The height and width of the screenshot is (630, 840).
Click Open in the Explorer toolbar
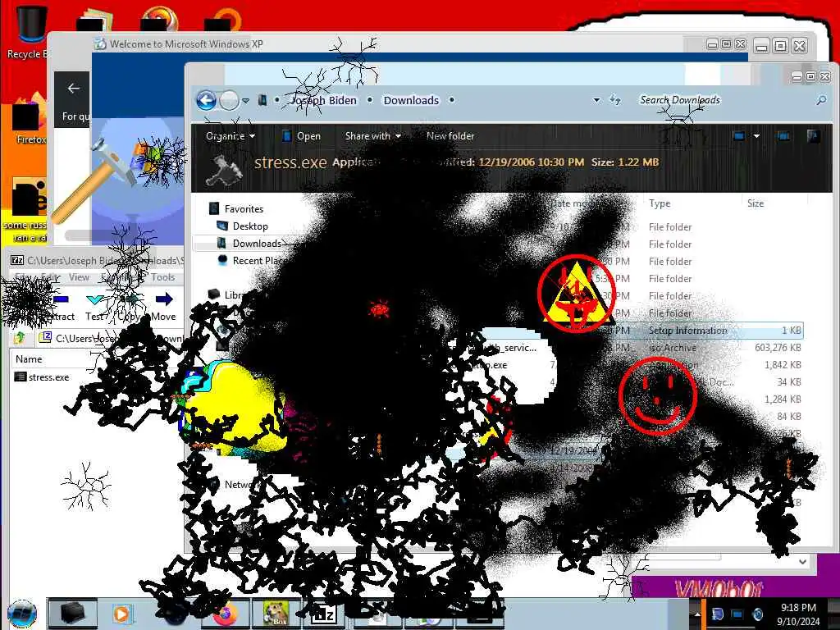point(302,136)
